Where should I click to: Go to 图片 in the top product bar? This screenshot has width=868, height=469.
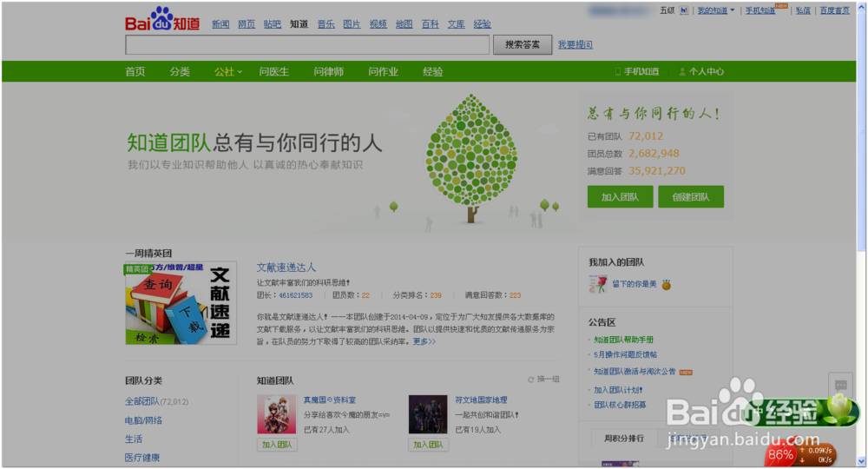pos(352,23)
